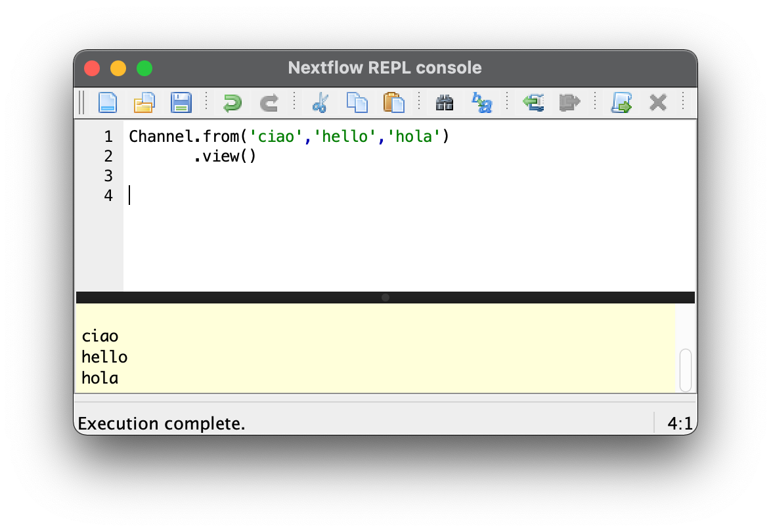The height and width of the screenshot is (532, 771).
Task: Click the 4:1 cursor position indicator
Action: 680,424
